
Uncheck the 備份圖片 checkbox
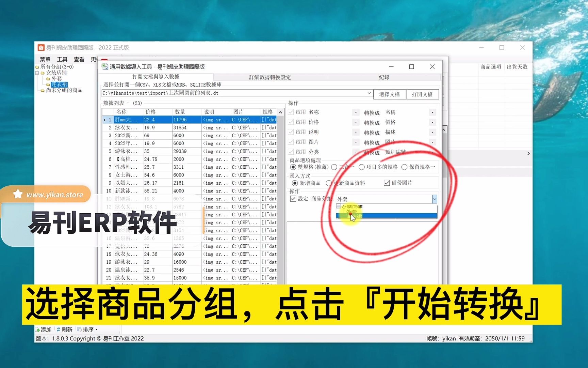387,183
